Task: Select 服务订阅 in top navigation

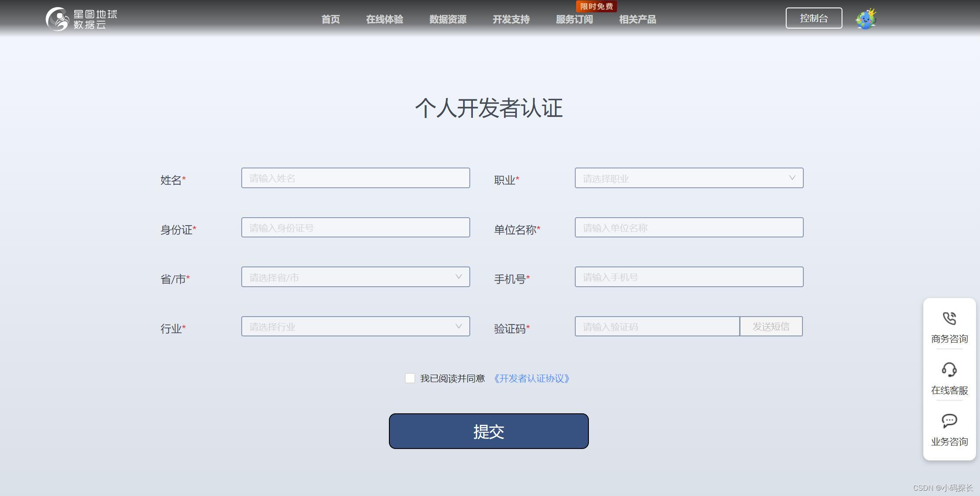Action: (574, 19)
